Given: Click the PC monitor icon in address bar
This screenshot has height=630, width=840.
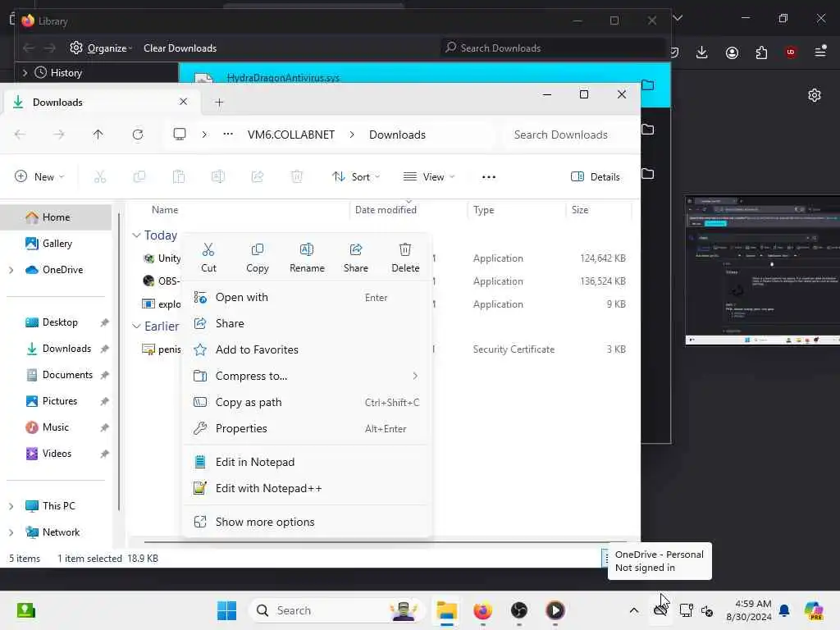Looking at the screenshot, I should pyautogui.click(x=180, y=135).
